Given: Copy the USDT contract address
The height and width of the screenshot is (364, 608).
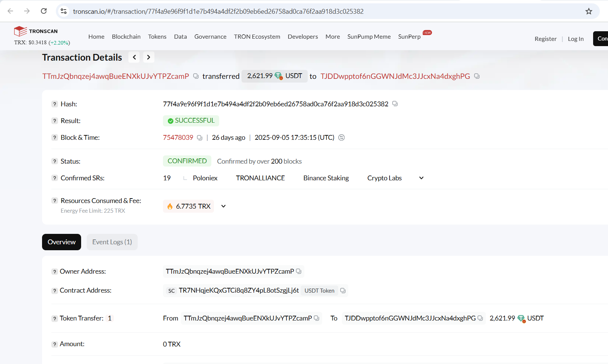Looking at the screenshot, I should (343, 291).
